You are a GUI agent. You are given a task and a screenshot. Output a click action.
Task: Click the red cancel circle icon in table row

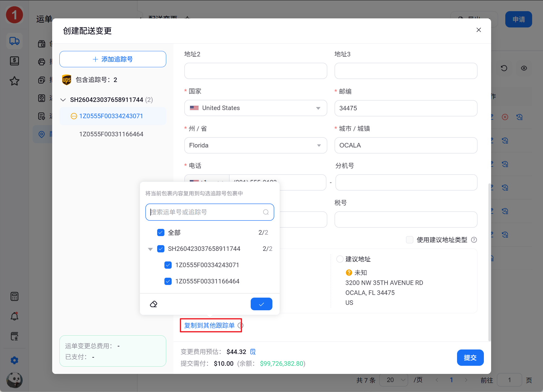pyautogui.click(x=505, y=117)
